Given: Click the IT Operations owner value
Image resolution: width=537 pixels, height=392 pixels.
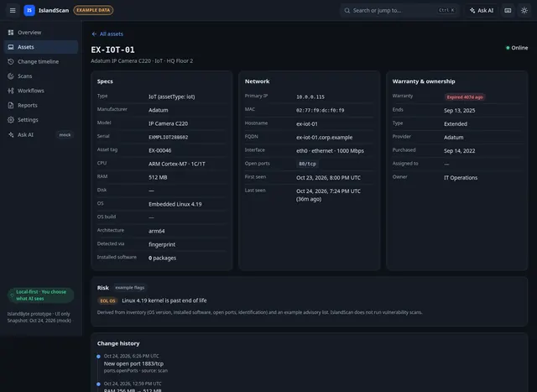Looking at the screenshot, I should pos(461,177).
